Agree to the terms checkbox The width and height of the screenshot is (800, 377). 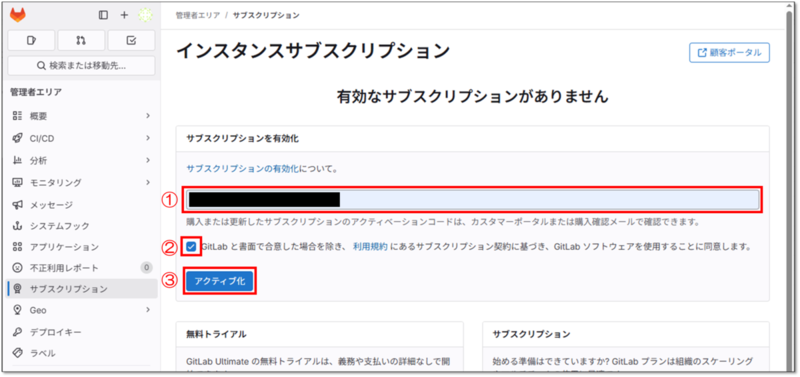pyautogui.click(x=191, y=247)
